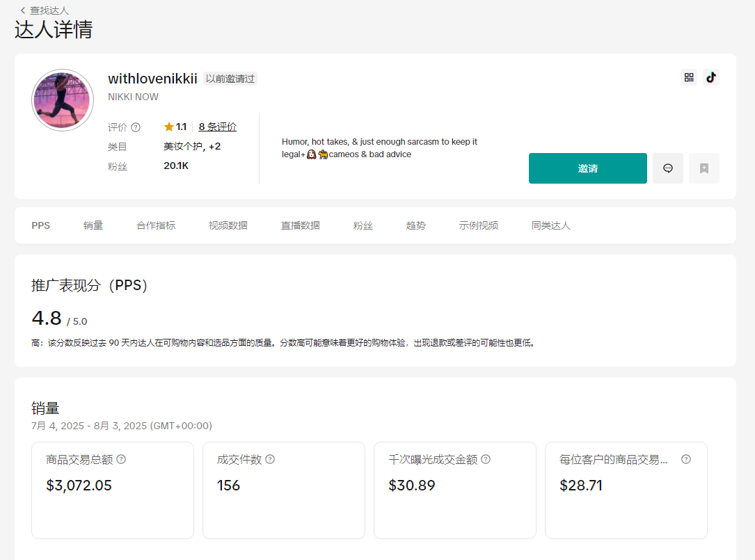Open the 8 条评价 reviews link
This screenshot has width=755, height=560.
coord(217,127)
